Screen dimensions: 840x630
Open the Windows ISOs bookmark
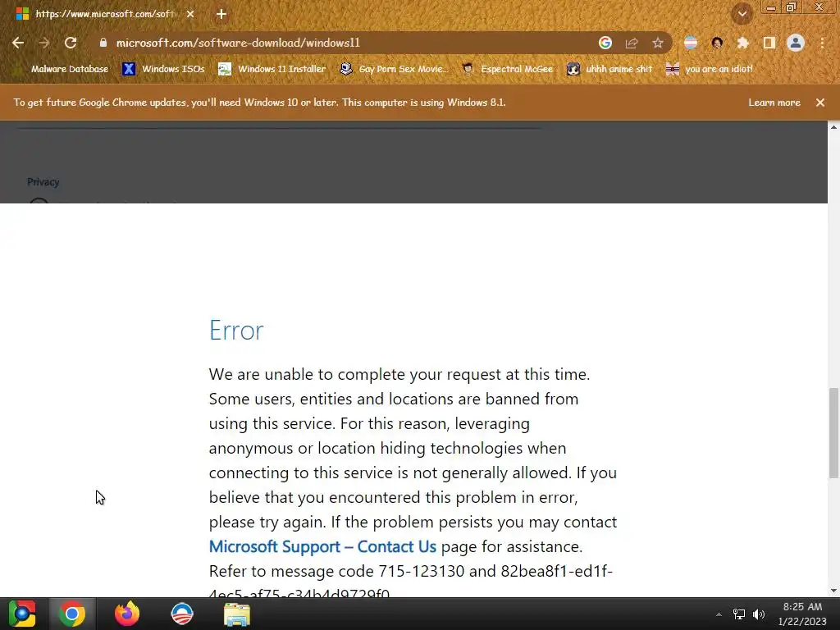pyautogui.click(x=163, y=69)
